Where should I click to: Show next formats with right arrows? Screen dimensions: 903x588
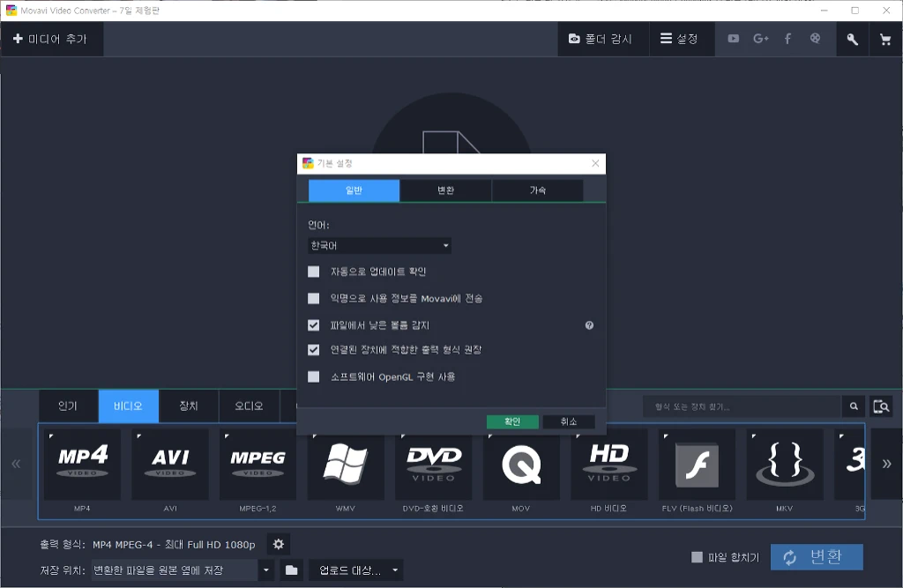click(886, 464)
